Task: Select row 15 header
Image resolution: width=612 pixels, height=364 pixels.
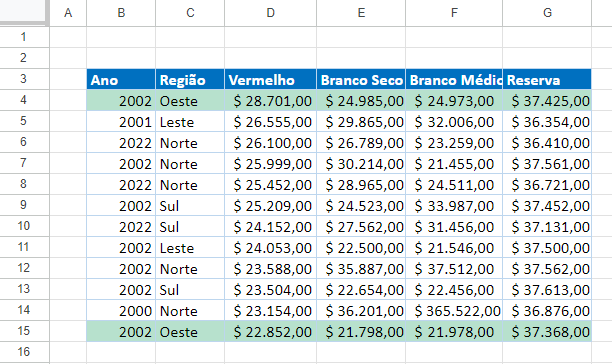Action: tap(24, 331)
